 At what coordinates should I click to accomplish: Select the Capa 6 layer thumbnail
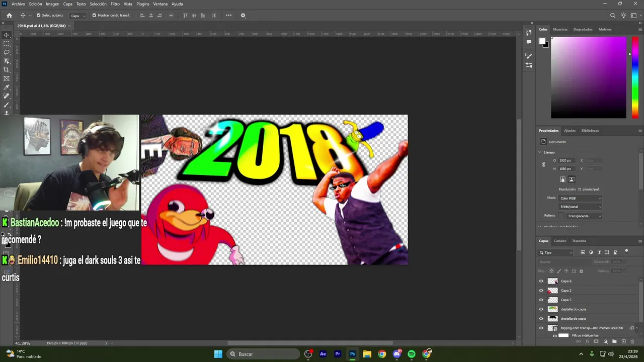tap(553, 281)
